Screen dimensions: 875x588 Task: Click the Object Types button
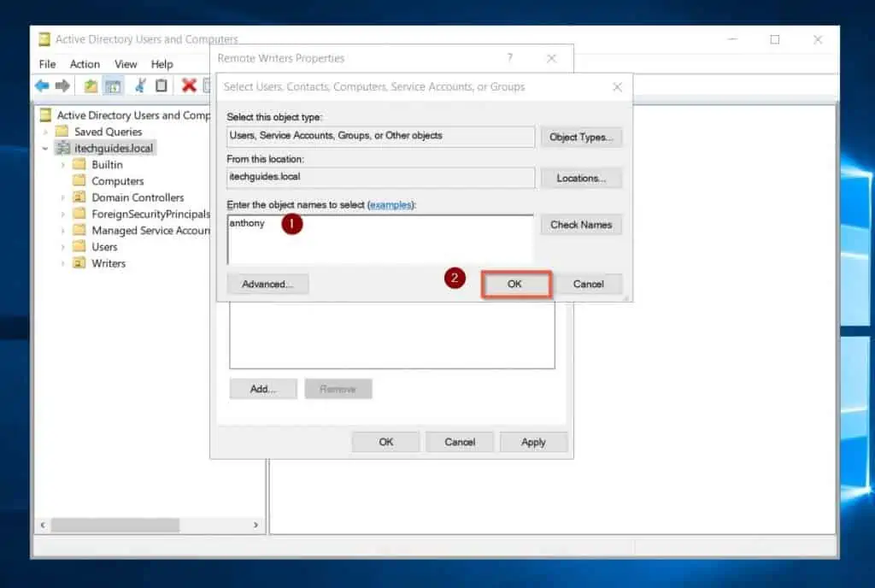point(581,138)
